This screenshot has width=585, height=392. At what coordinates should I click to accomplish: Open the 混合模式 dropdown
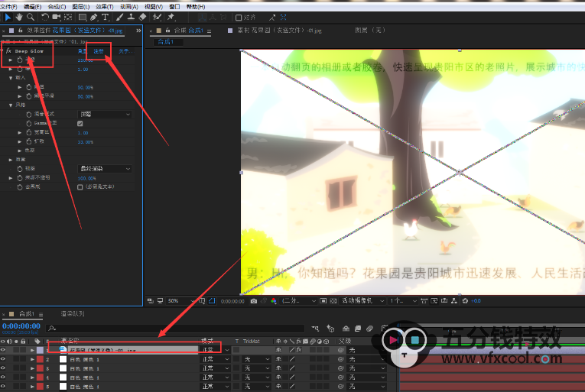pyautogui.click(x=105, y=114)
